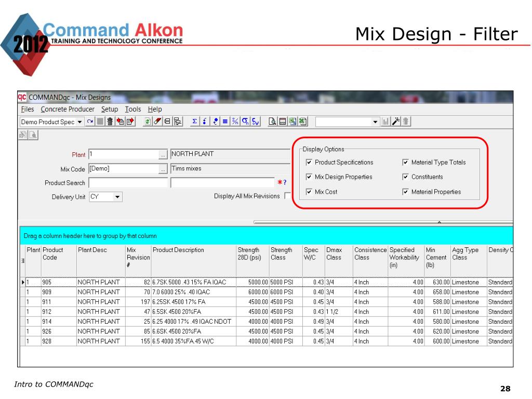This screenshot has width=532, height=399.
Task: Toggle the Mix Design Properties checkbox
Action: (309, 177)
